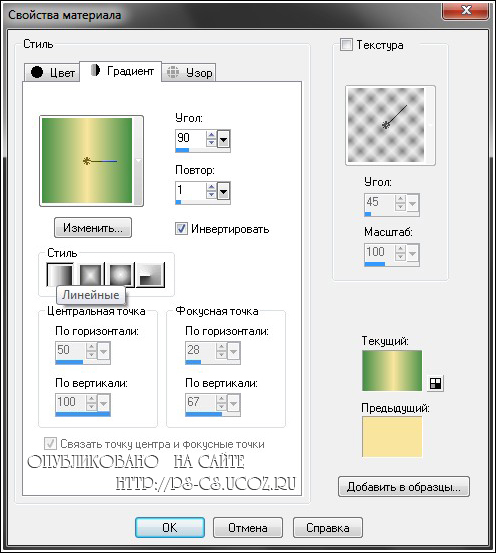
Task: Click center vertical field showing 100
Action: coord(70,402)
